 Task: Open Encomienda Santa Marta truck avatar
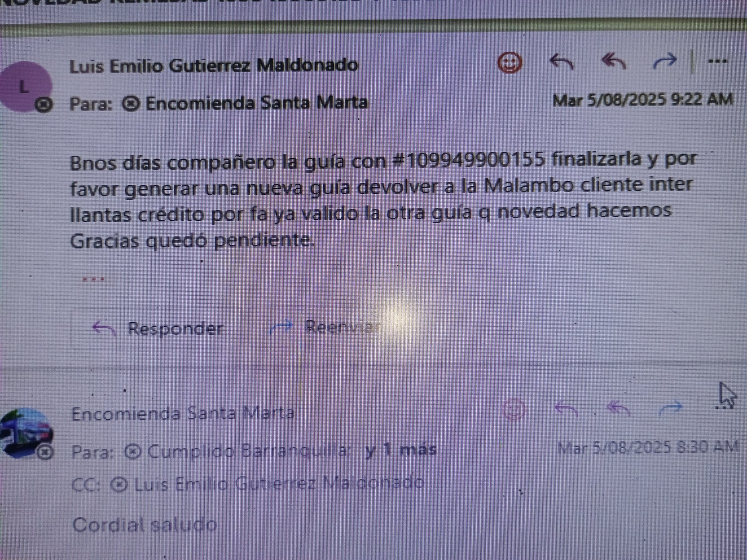26,433
